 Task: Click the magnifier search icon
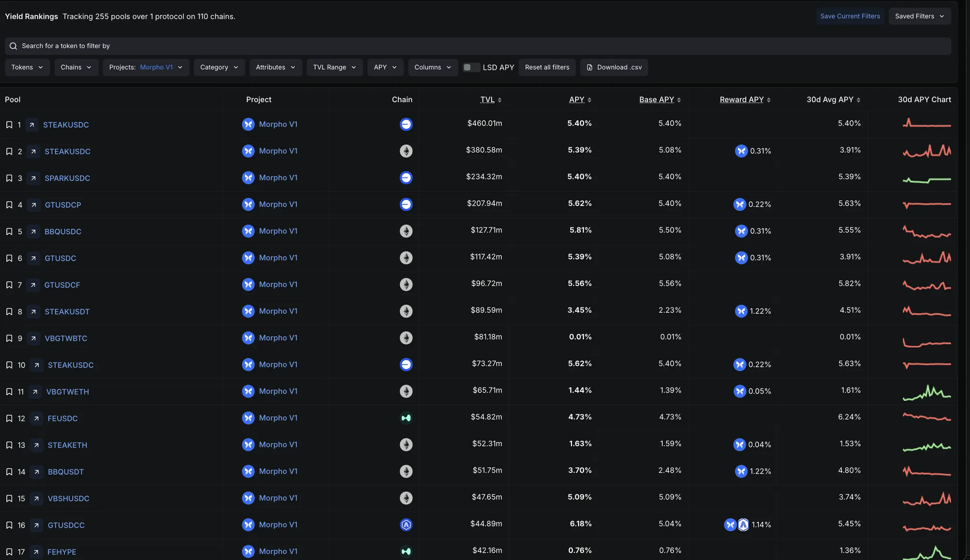click(x=13, y=46)
